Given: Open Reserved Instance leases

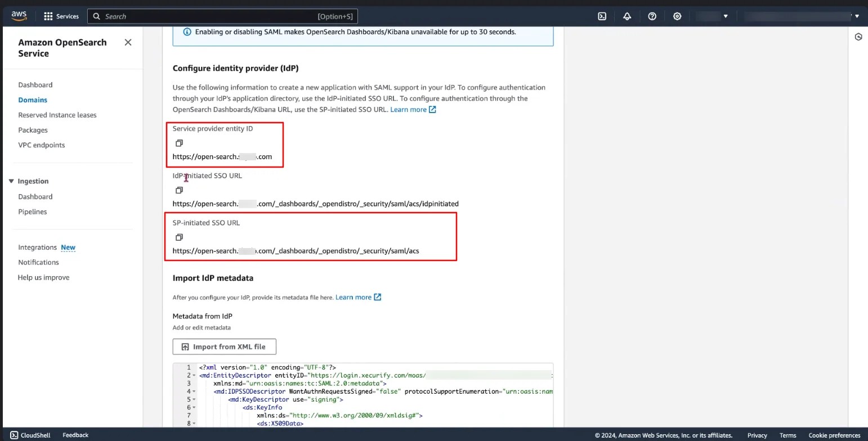Looking at the screenshot, I should pyautogui.click(x=57, y=115).
